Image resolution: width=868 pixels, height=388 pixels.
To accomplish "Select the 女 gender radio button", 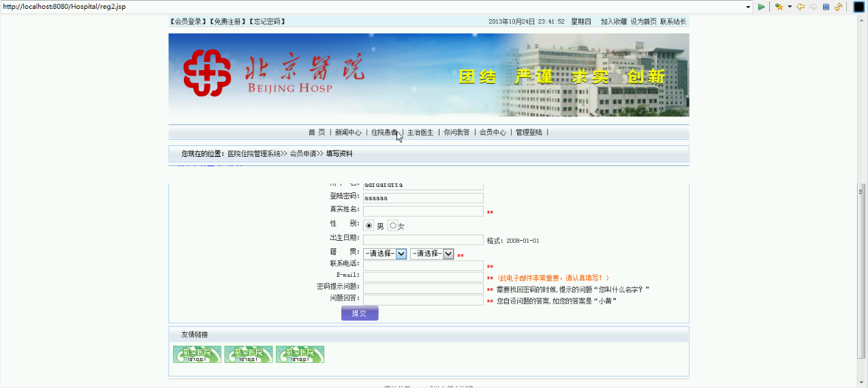I will point(393,226).
